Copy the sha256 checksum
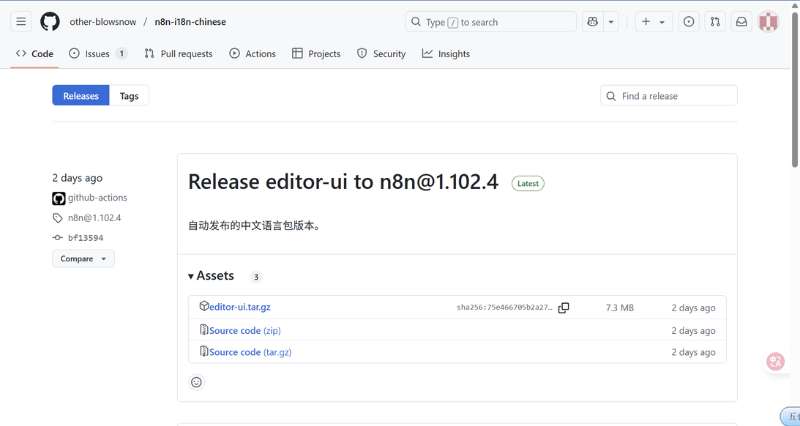The height and width of the screenshot is (426, 800). [563, 308]
